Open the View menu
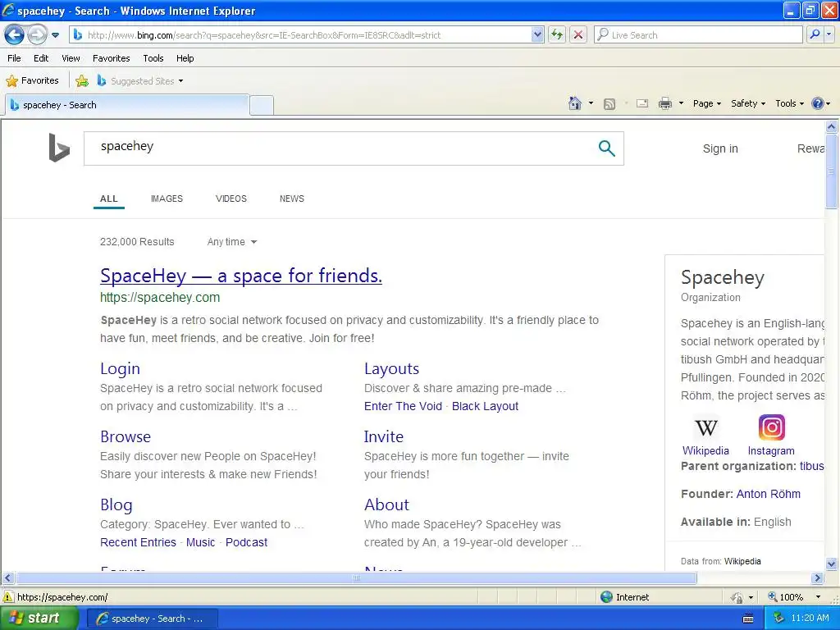Screen dimensions: 840x630 (71, 58)
